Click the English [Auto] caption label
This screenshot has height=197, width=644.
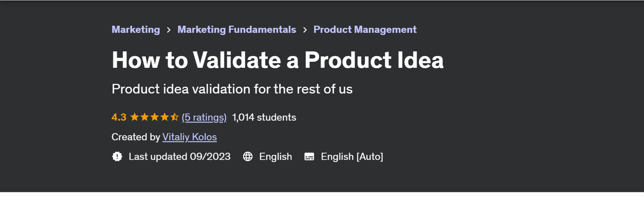[x=352, y=156]
